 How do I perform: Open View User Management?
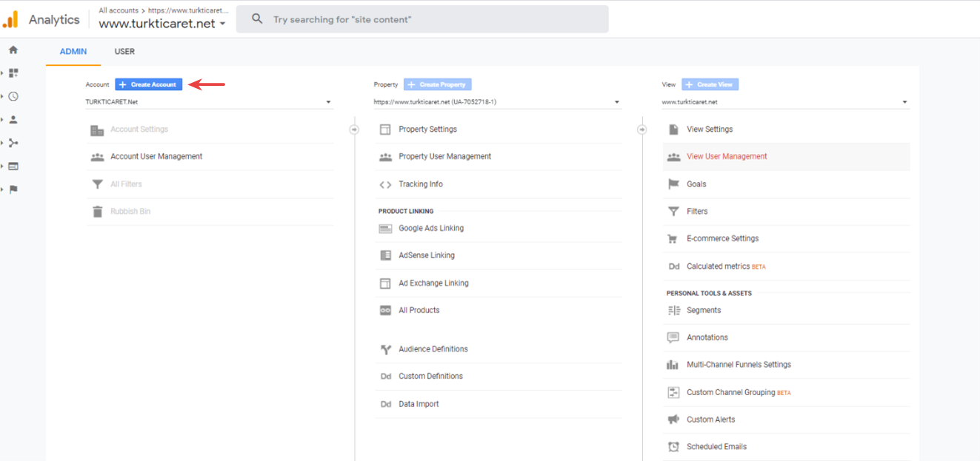point(726,157)
